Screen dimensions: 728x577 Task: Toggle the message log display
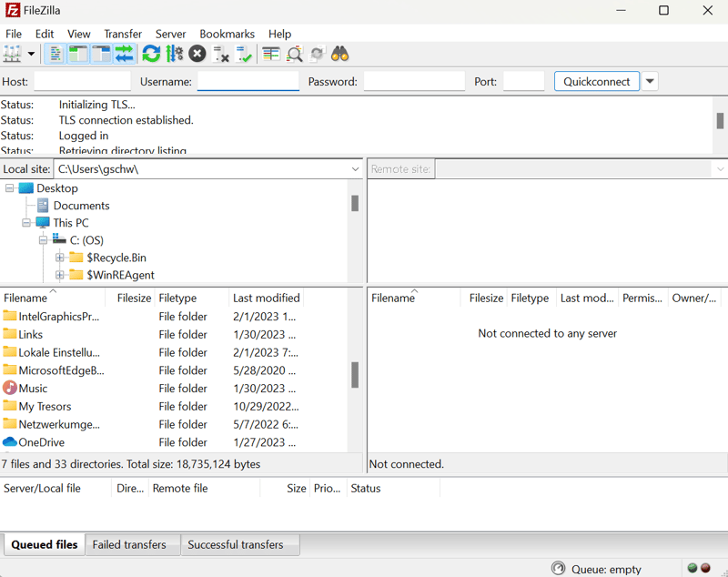pyautogui.click(x=55, y=54)
